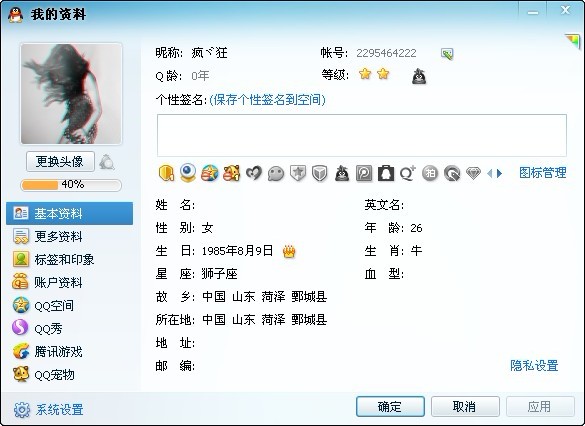Screen dimensions: 585x426
Task: Click the birthday crown icon
Action: 289,251
